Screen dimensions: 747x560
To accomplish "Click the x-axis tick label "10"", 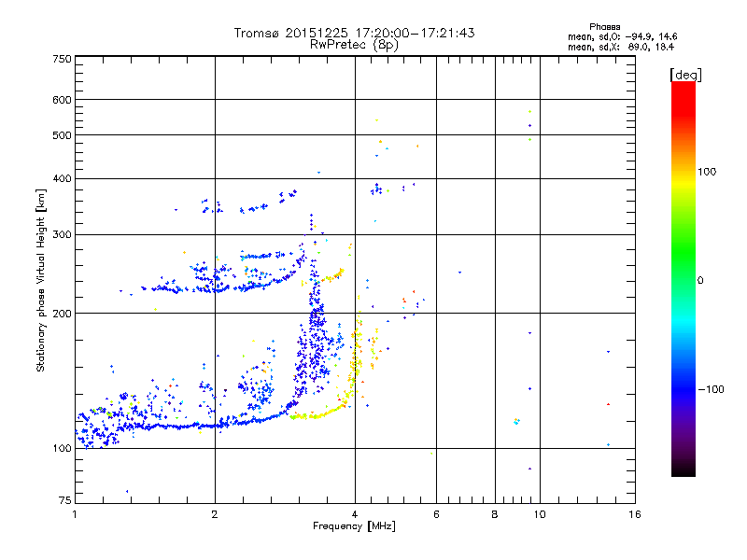I will (x=540, y=514).
